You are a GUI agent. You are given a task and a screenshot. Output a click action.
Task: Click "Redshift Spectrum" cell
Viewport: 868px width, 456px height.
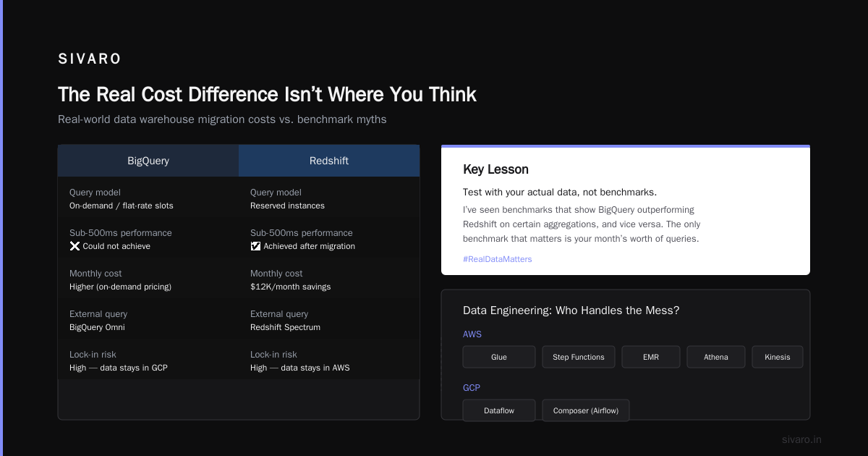285,327
